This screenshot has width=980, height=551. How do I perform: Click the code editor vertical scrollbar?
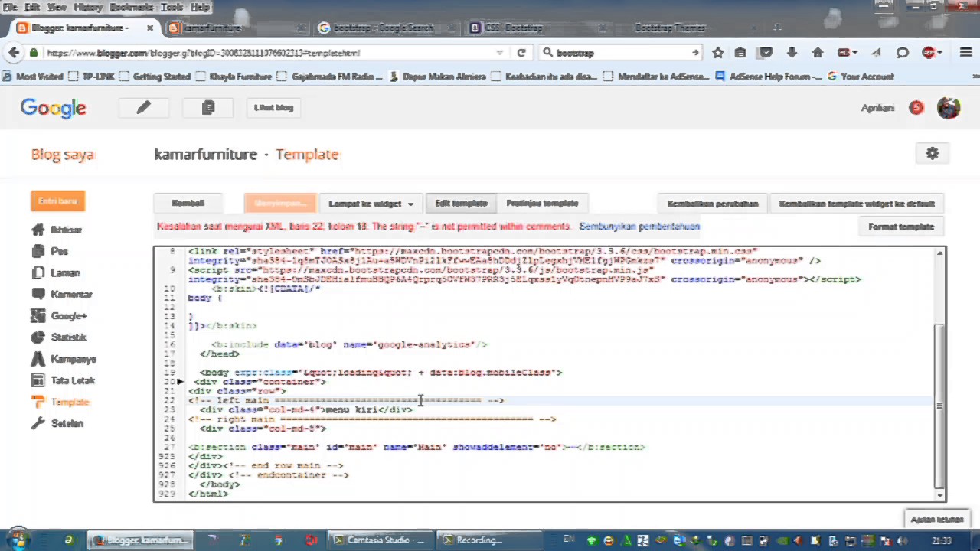click(939, 406)
